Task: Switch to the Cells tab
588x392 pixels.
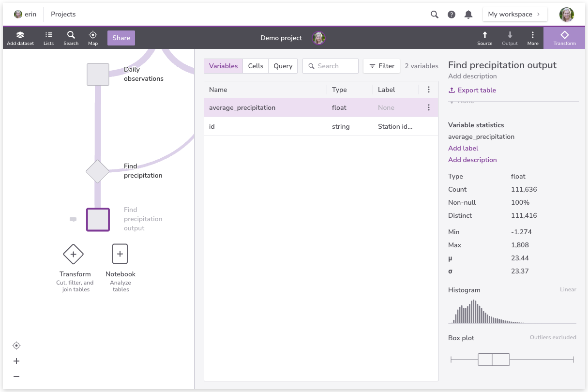Action: (256, 66)
